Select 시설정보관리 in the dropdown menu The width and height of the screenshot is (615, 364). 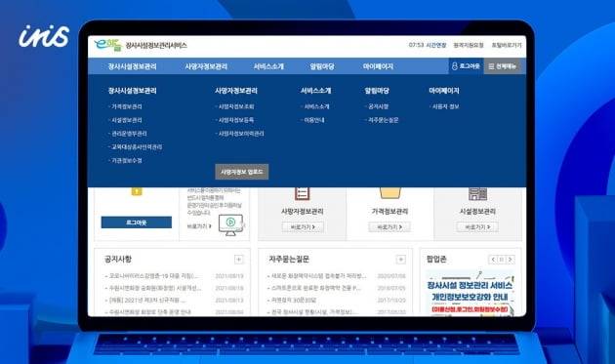[126, 120]
